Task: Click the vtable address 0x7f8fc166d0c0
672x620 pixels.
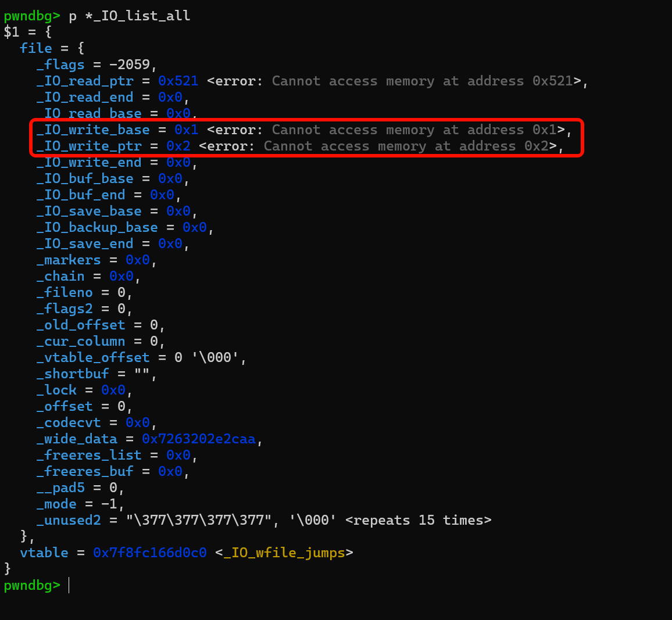Action: [150, 553]
